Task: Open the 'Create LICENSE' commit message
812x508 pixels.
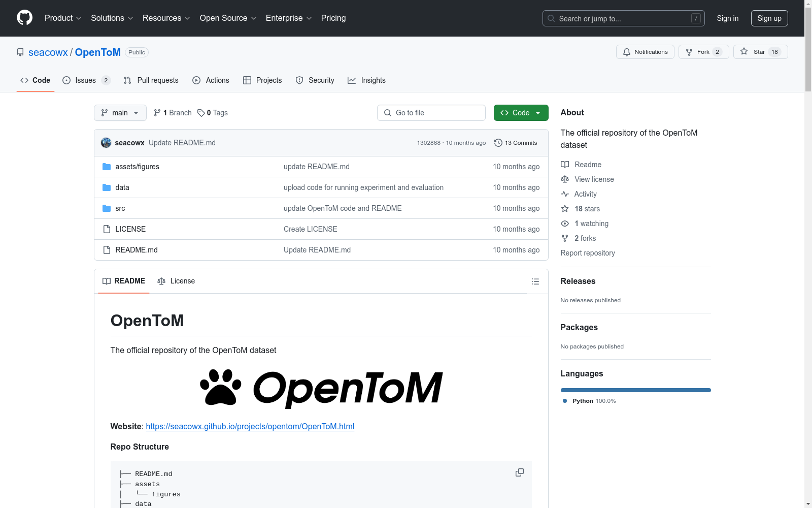Action: tap(311, 229)
